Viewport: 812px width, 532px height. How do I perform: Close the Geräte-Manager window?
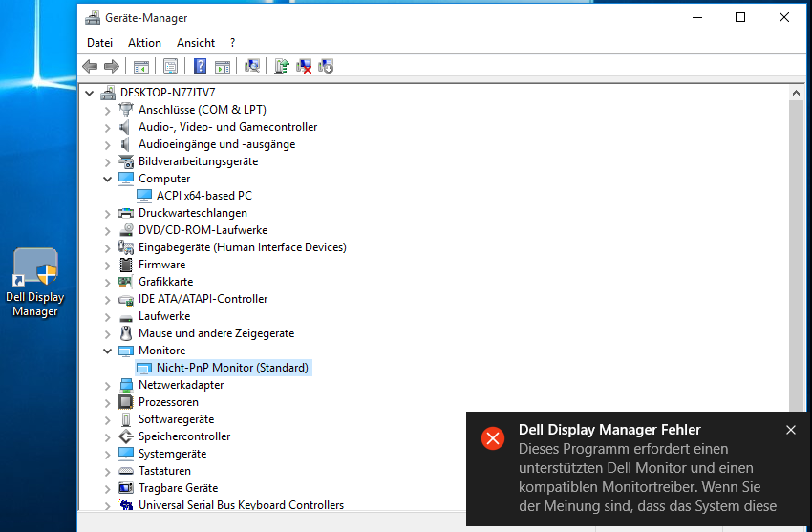click(x=784, y=17)
